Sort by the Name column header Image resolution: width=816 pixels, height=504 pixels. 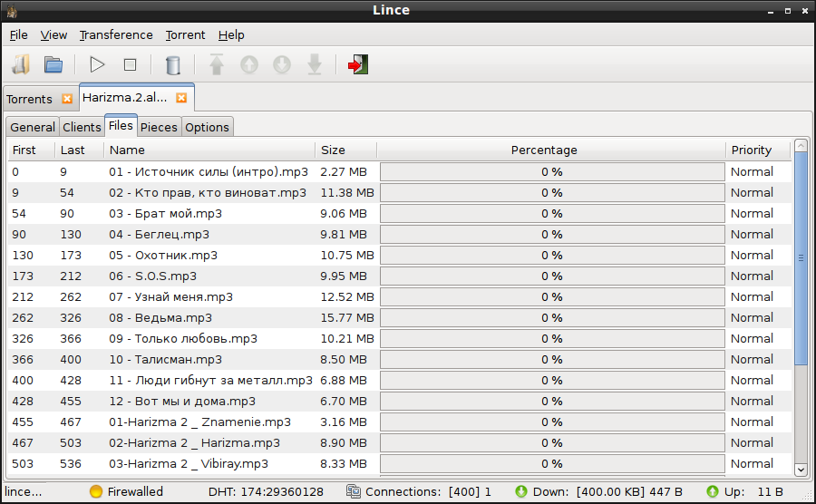click(209, 150)
